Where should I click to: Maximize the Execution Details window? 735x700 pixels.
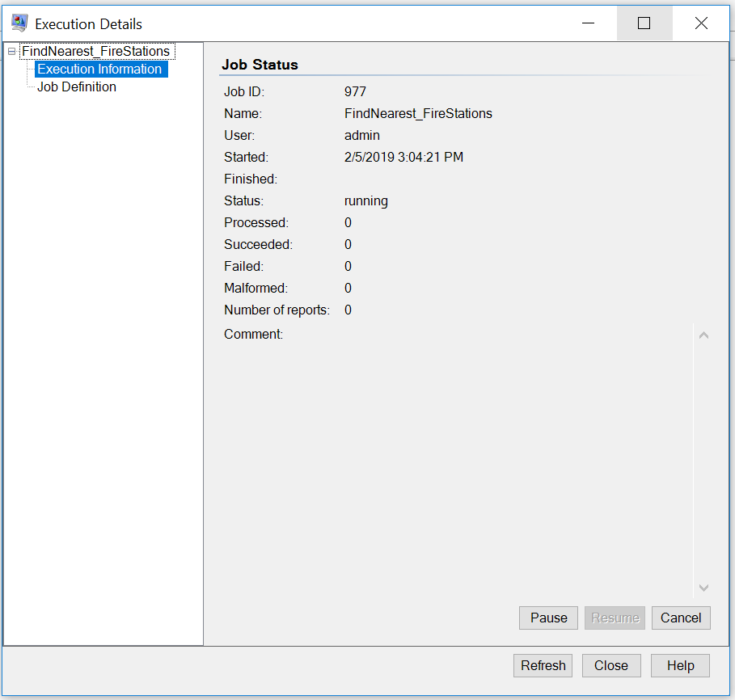click(644, 23)
